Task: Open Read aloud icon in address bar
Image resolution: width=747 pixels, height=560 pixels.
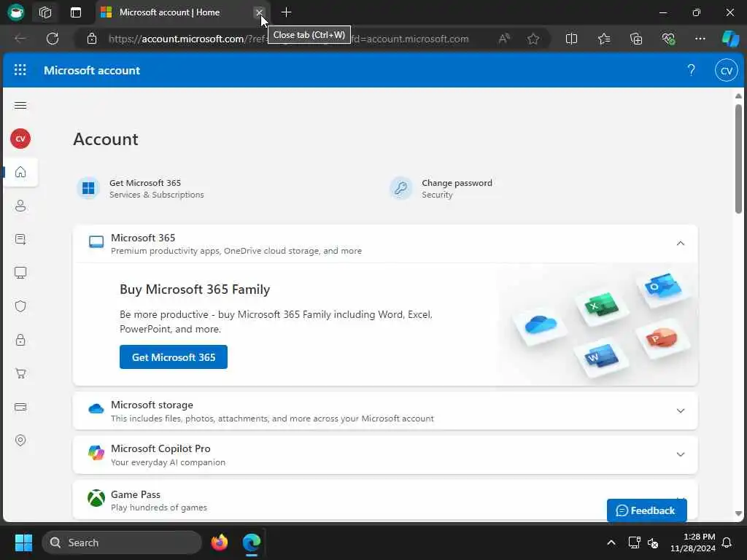Action: (504, 39)
